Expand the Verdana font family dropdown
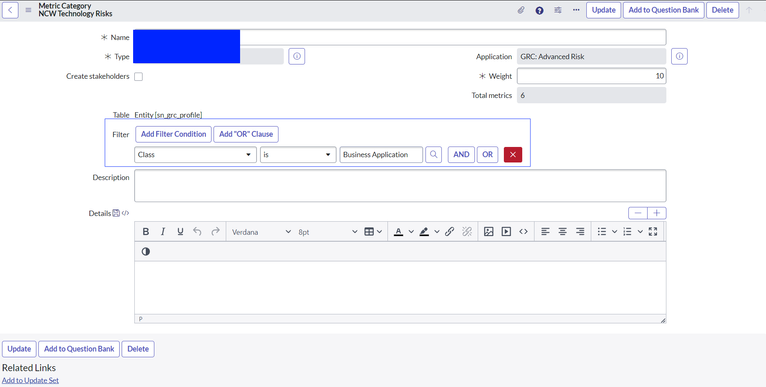Image resolution: width=766 pixels, height=387 pixels. coord(261,232)
